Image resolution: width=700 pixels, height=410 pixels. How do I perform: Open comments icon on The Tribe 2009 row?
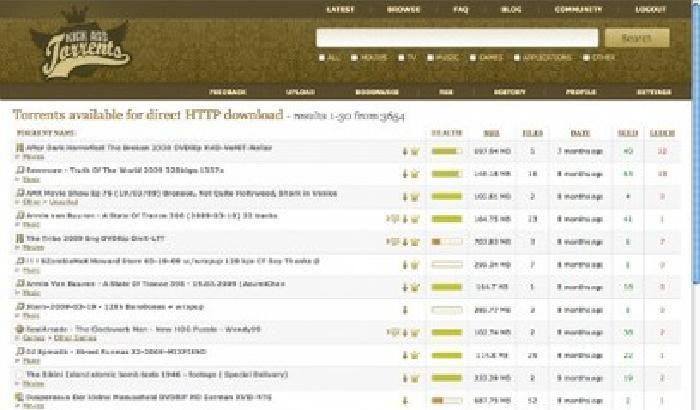[393, 241]
